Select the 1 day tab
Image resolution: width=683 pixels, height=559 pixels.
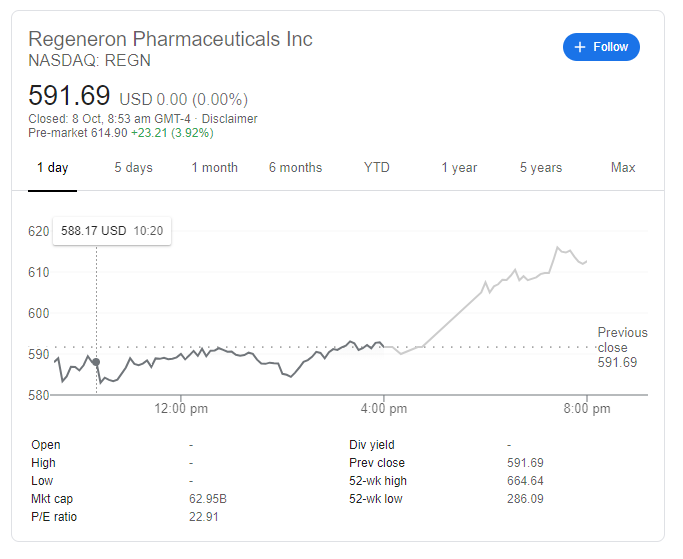[52, 168]
